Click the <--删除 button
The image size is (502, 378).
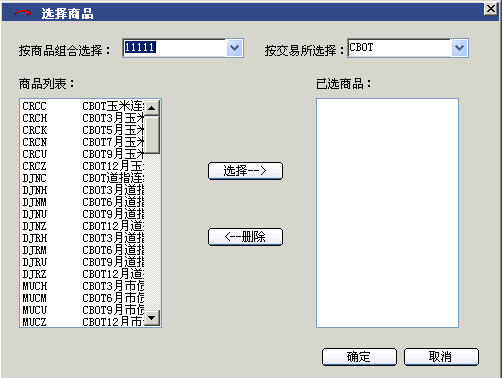click(245, 237)
